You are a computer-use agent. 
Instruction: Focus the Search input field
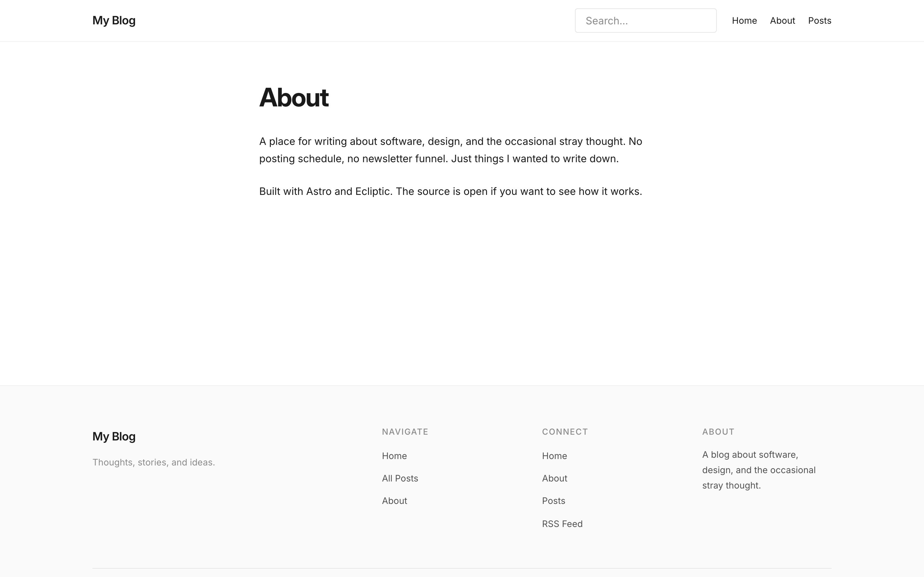646,21
